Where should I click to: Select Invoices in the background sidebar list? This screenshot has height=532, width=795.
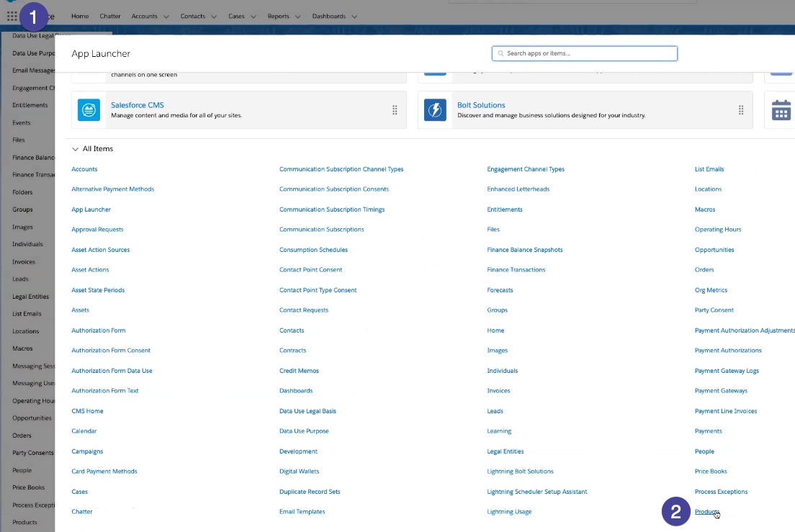(x=24, y=262)
